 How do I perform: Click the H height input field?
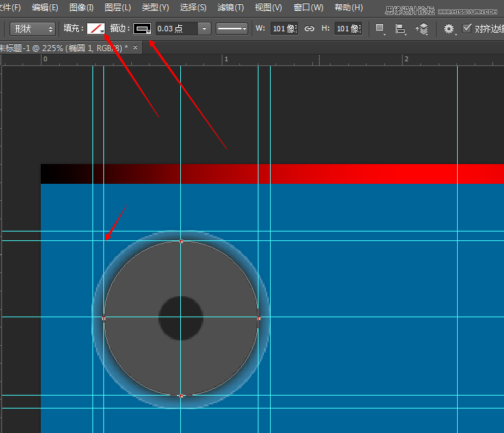point(348,29)
